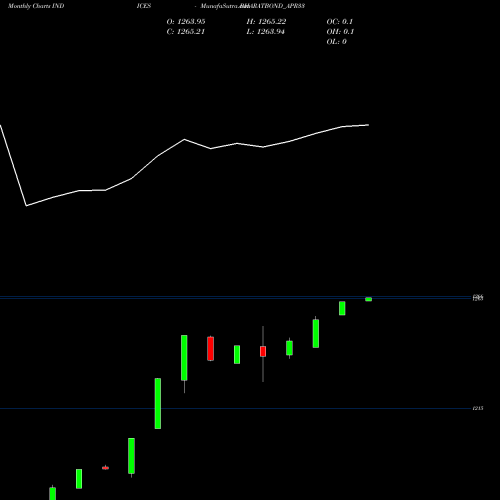Viewport: 500px width, 500px height.
Task: Click the 1215 price axis label
Action: 478,408
